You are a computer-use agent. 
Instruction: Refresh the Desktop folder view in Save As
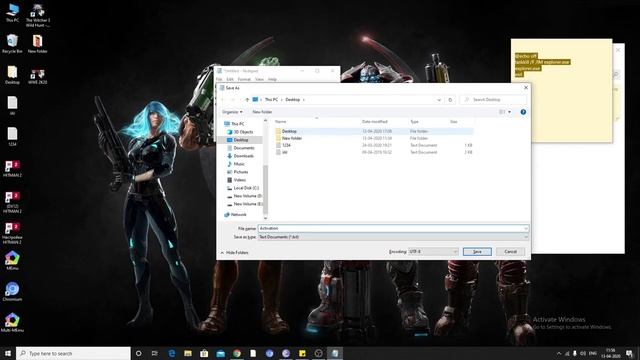click(x=450, y=100)
